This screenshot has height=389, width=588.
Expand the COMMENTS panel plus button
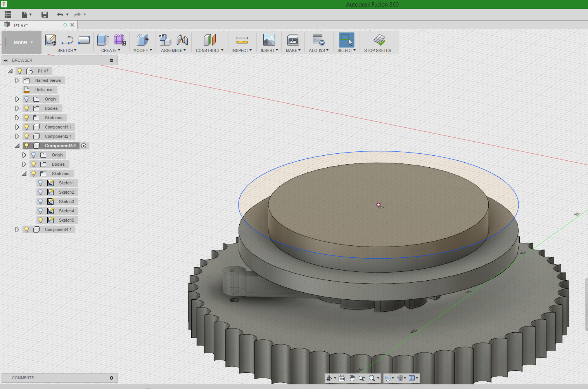[x=111, y=378]
